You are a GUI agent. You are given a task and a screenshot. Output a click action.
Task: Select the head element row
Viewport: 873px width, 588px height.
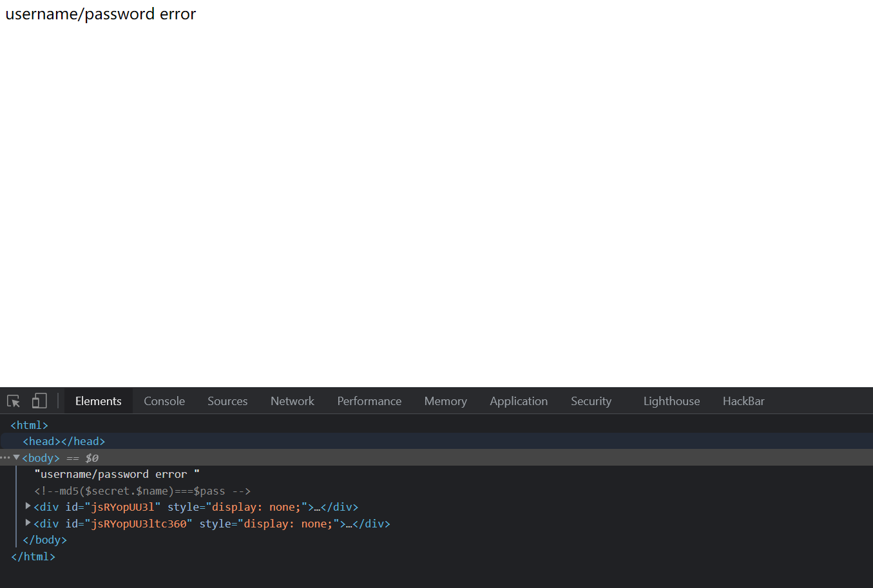[x=436, y=441]
